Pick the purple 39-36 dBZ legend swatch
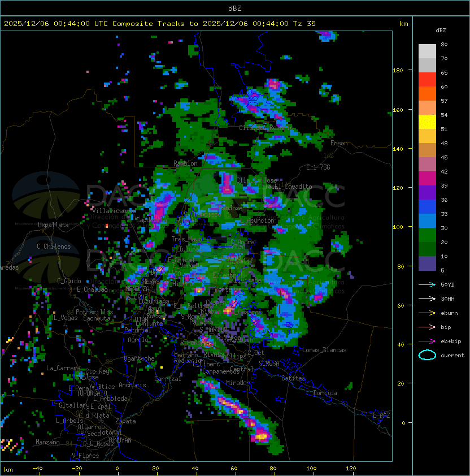The width and height of the screenshot is (470, 476). [427, 192]
